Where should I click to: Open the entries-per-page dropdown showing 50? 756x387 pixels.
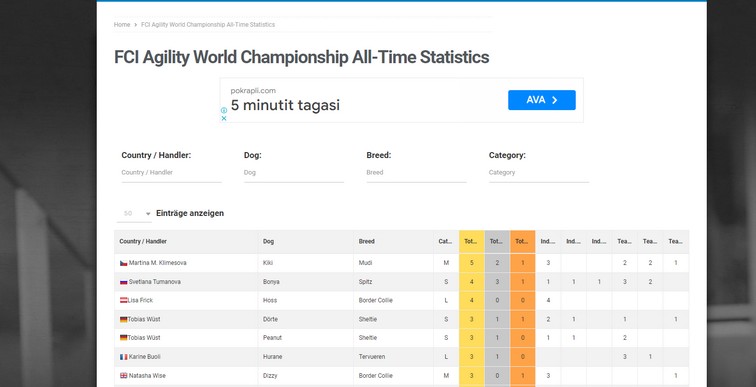(134, 214)
